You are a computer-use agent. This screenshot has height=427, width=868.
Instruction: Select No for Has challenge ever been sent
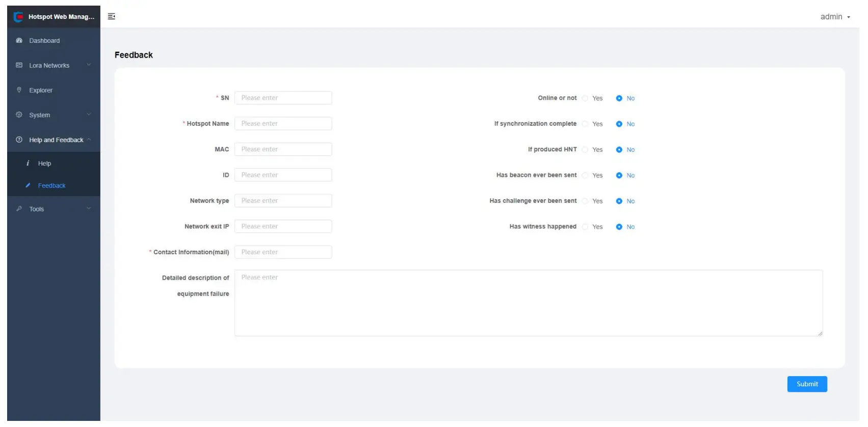pos(619,201)
